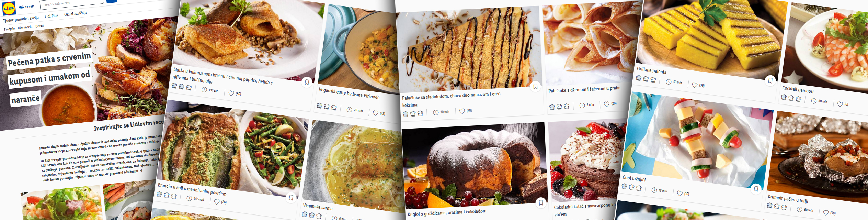Bookmark the Grillana palenta recipe
This screenshot has height=220, width=868.
(770, 81)
